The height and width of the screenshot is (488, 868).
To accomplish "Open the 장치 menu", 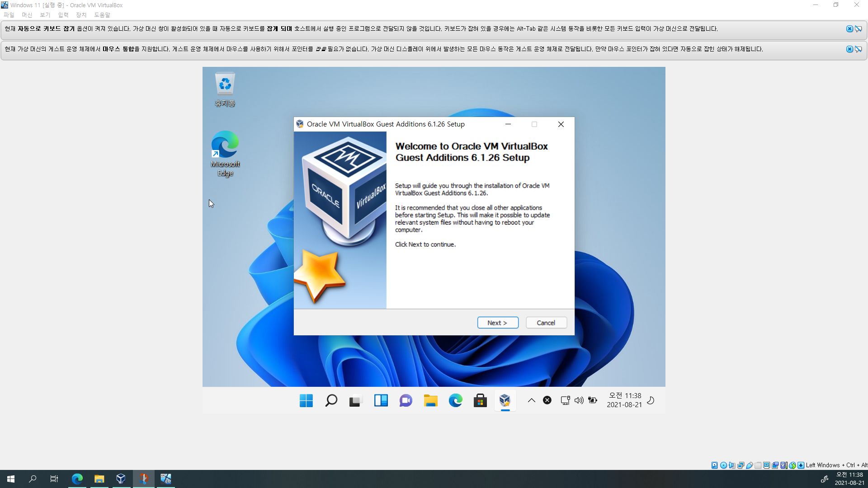I will pyautogui.click(x=81, y=15).
